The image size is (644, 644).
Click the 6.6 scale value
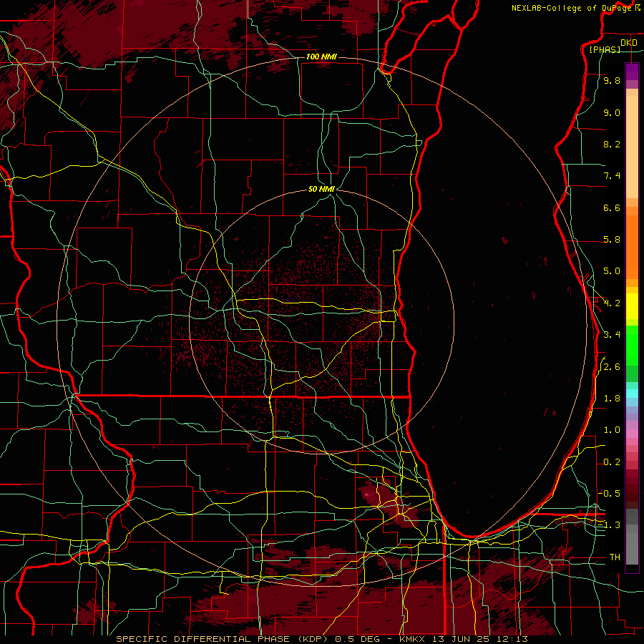point(612,208)
